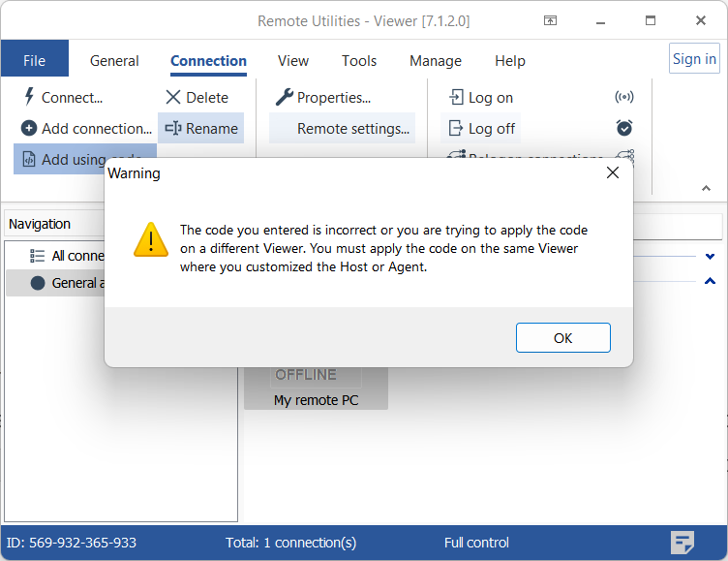The width and height of the screenshot is (728, 561).
Task: Click OK in the Warning dialog
Action: point(562,338)
